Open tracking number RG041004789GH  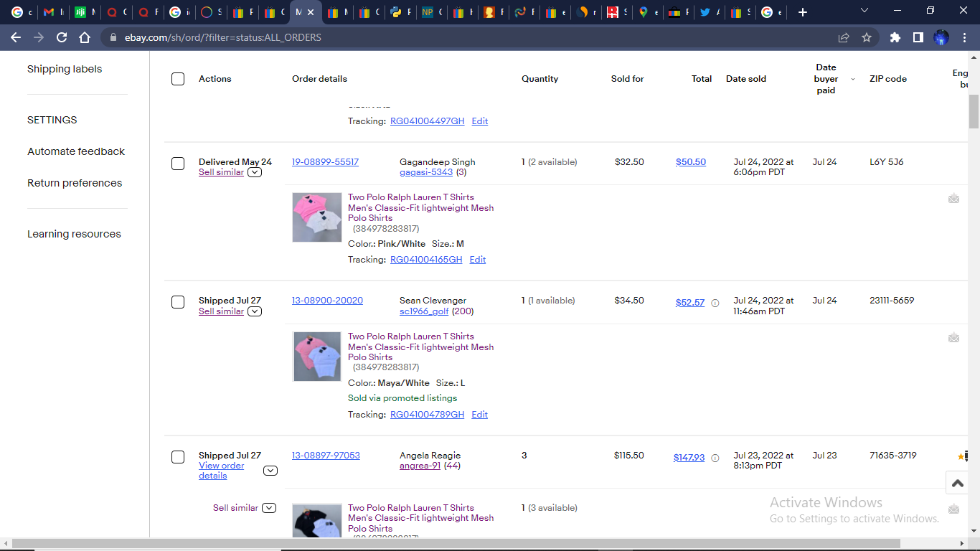pos(427,415)
